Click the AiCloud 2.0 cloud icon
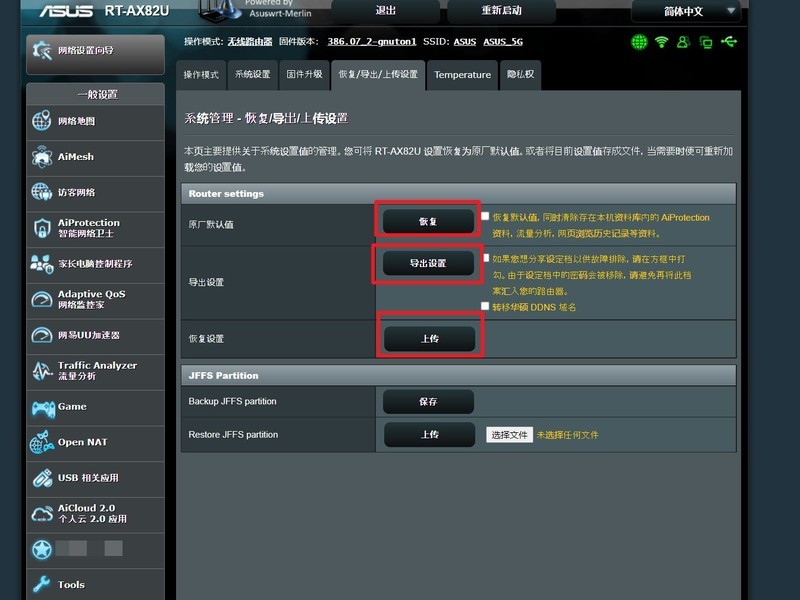Screen dimensions: 800x600 point(42,514)
